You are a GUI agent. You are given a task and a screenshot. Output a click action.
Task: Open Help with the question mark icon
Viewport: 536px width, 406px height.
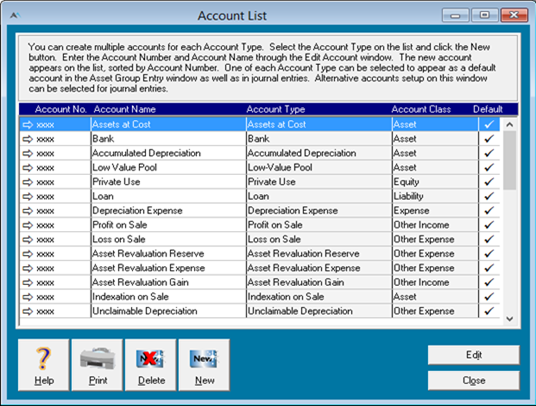[x=44, y=358]
